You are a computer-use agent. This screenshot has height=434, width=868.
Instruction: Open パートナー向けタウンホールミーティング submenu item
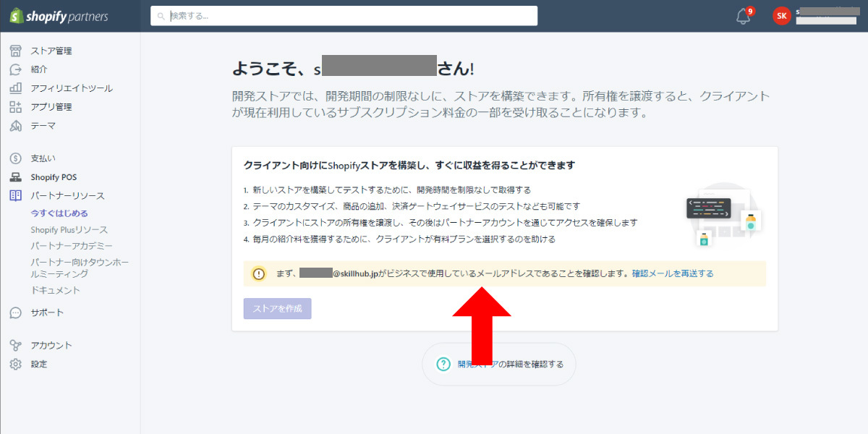click(80, 268)
